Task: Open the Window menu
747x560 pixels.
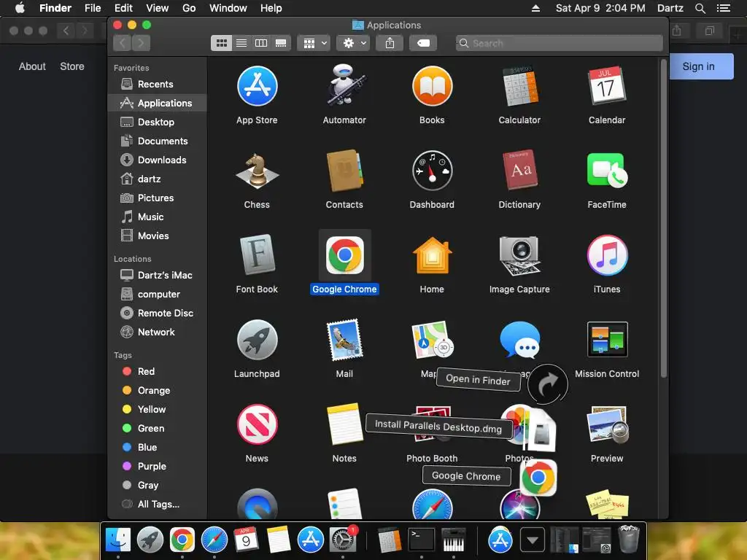Action: (228, 8)
